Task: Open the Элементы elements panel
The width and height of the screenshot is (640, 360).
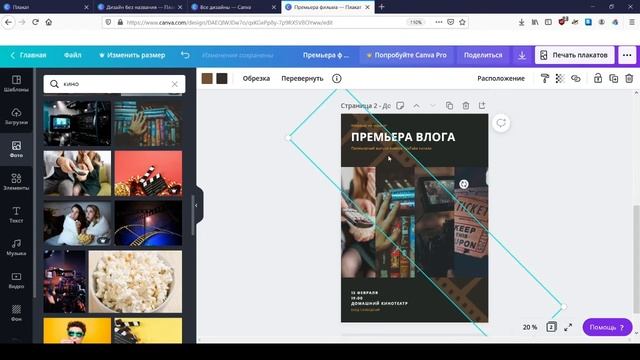Action: [x=16, y=182]
